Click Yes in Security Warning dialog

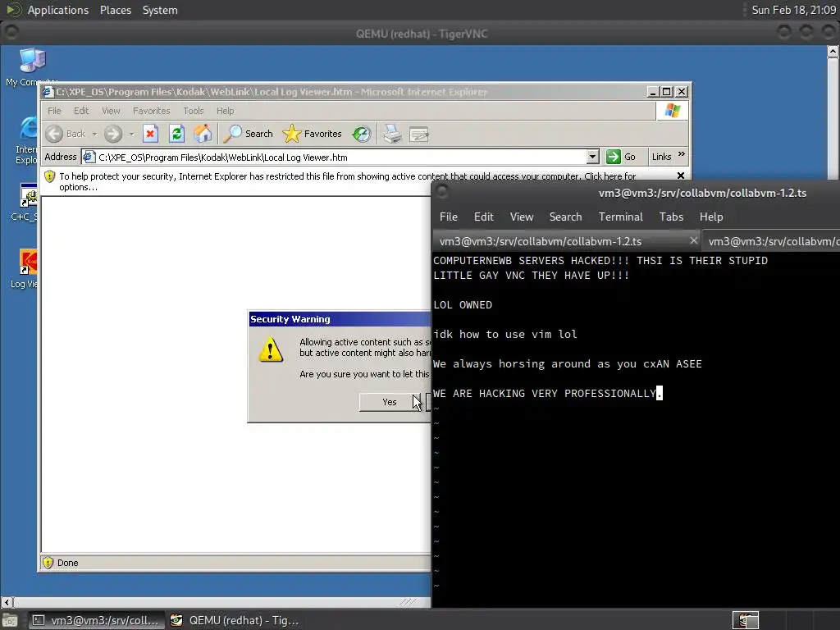pos(390,402)
